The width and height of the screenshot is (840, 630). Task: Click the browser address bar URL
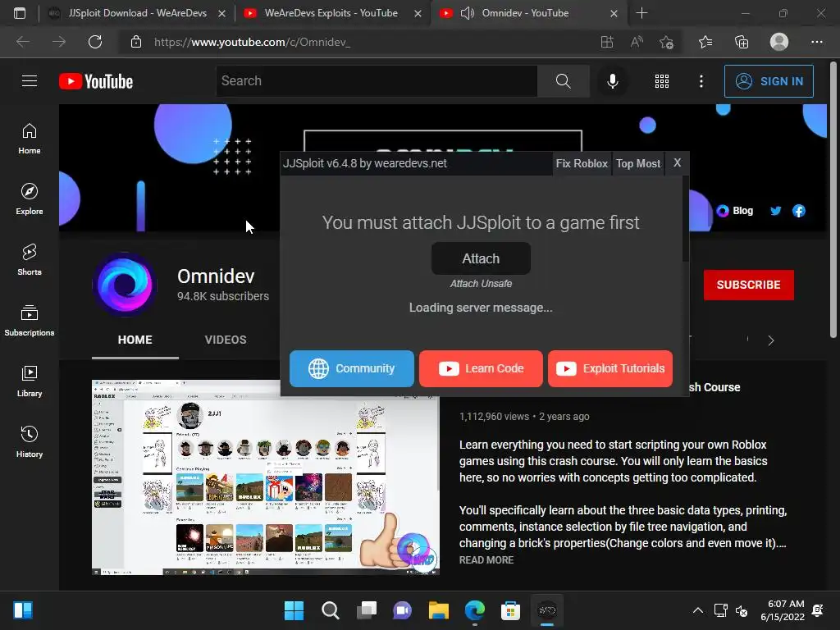[x=252, y=42]
